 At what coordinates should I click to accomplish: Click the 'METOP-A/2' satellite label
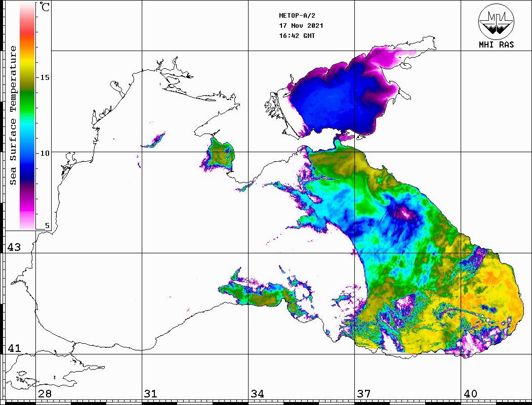click(x=297, y=16)
